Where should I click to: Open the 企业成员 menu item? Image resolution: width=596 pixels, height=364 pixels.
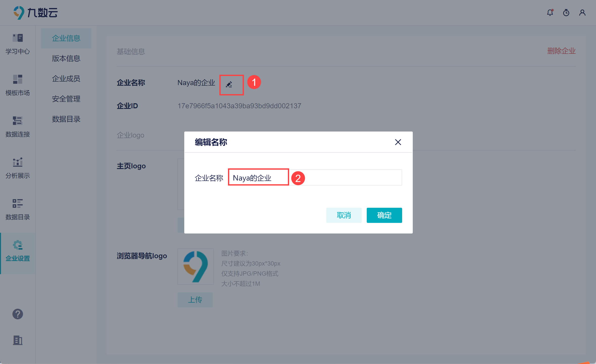(x=66, y=79)
